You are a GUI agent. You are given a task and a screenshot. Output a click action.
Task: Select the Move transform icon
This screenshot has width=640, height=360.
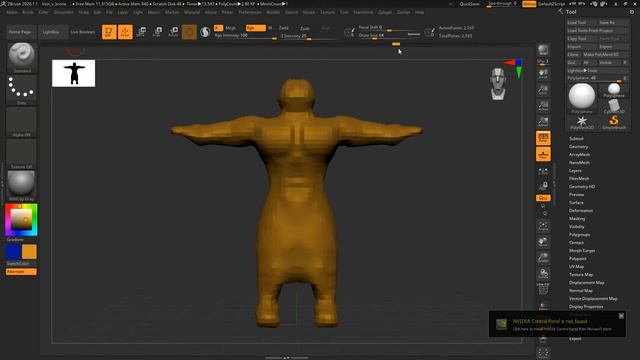click(x=141, y=32)
